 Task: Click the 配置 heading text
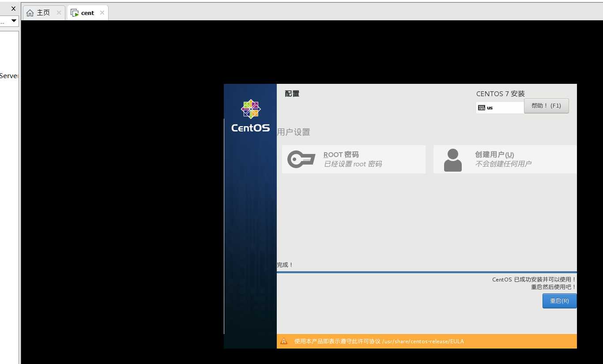pos(292,94)
